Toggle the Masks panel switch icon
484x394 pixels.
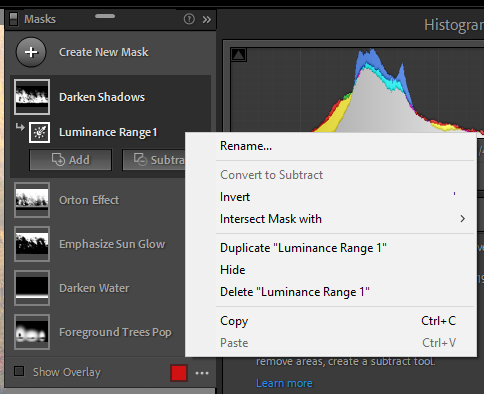tap(14, 19)
